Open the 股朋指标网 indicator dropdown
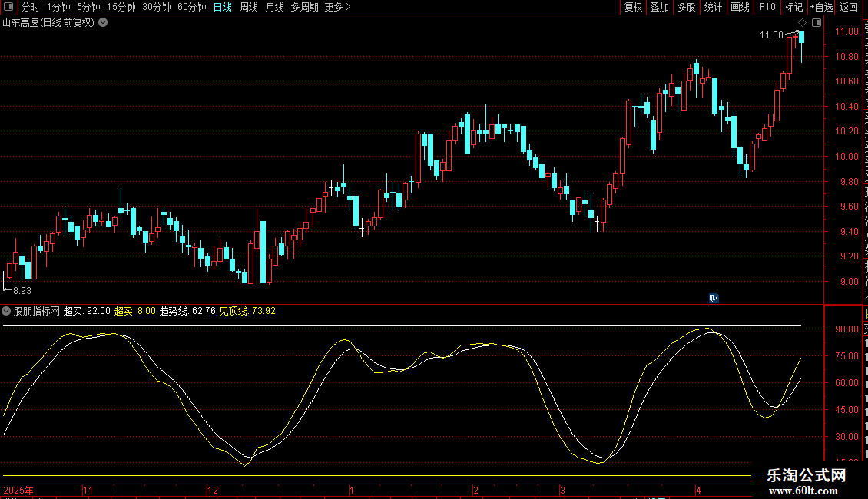The height and width of the screenshot is (499, 868). [x=6, y=311]
